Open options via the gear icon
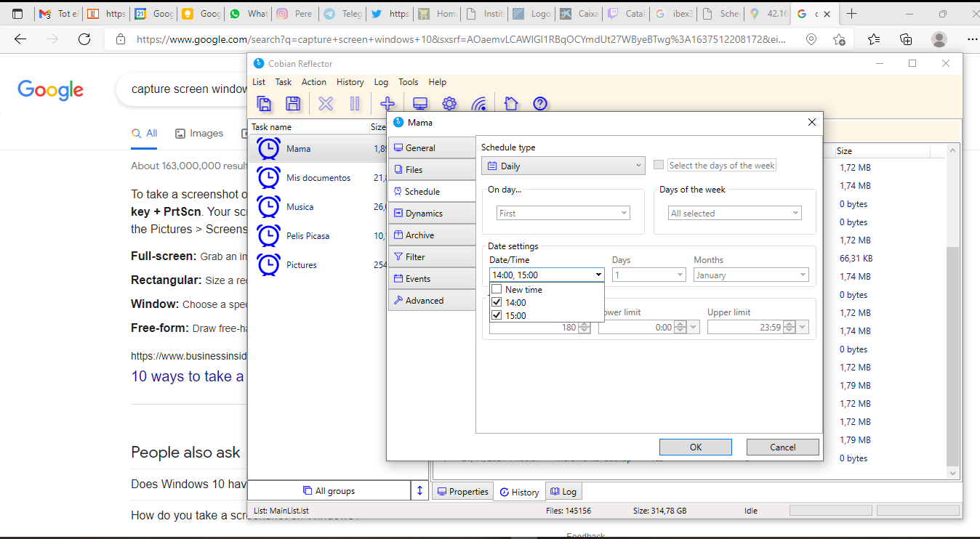The height and width of the screenshot is (539, 980). point(449,104)
